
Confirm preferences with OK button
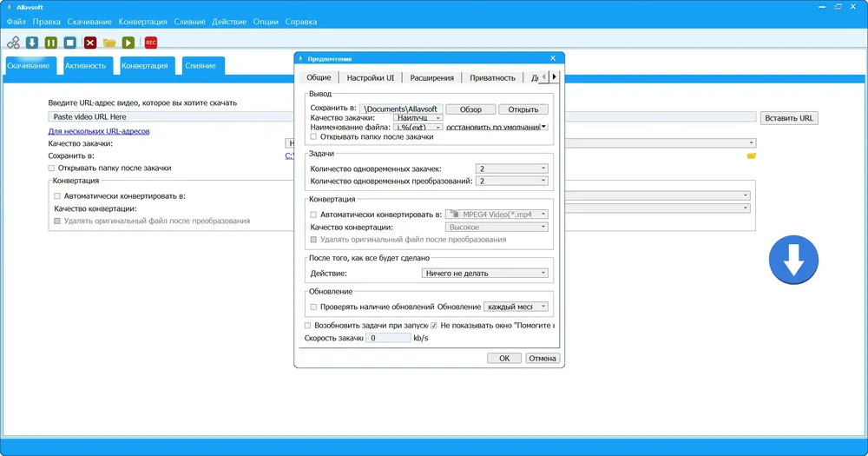pyautogui.click(x=504, y=358)
